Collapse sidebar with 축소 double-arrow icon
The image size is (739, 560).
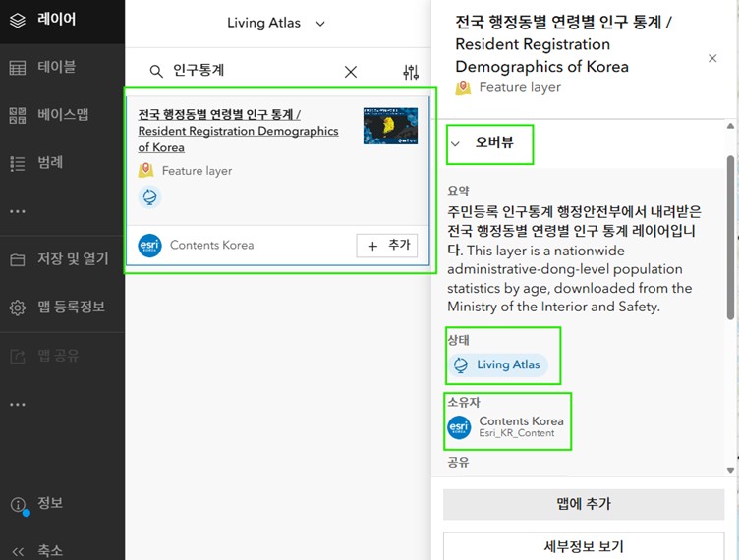[18, 551]
